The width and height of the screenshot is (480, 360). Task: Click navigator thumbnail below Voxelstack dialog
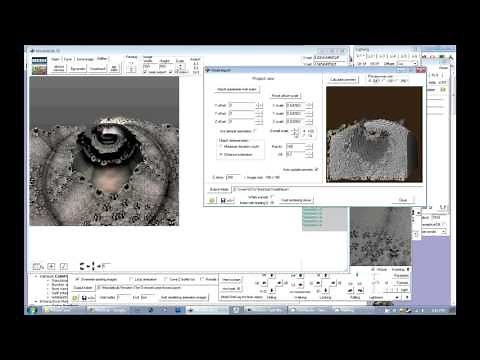coord(380,236)
